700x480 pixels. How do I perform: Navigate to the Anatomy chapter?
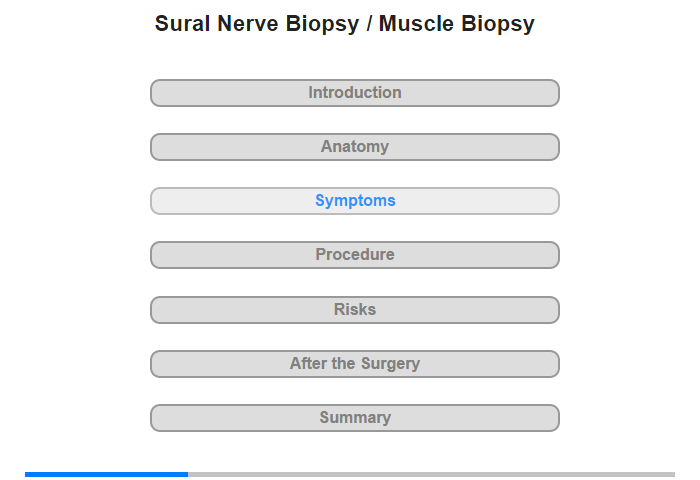pyautogui.click(x=355, y=147)
